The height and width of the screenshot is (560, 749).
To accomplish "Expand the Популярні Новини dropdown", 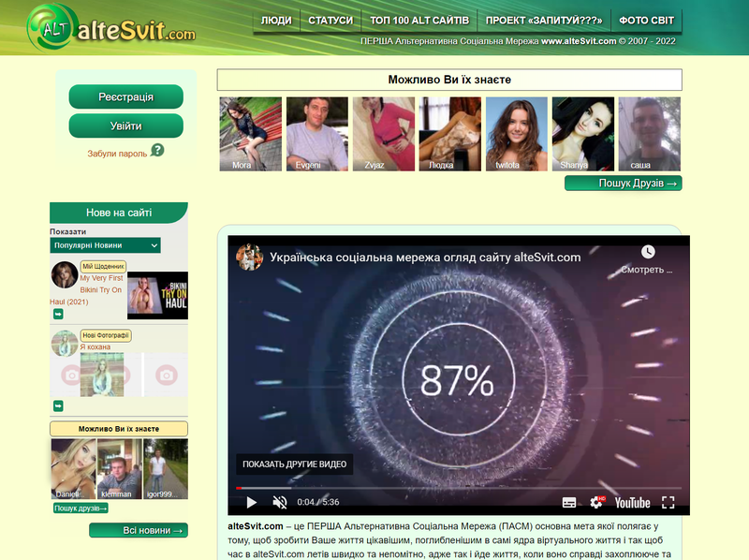I will tap(105, 245).
